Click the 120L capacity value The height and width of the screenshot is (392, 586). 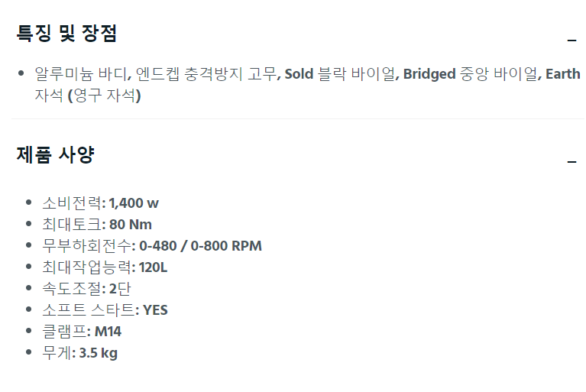[x=154, y=267]
